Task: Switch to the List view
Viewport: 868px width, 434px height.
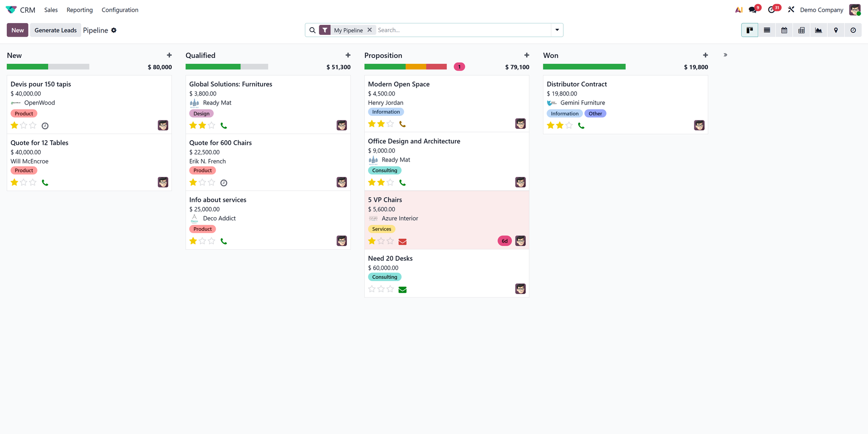Action: click(767, 30)
